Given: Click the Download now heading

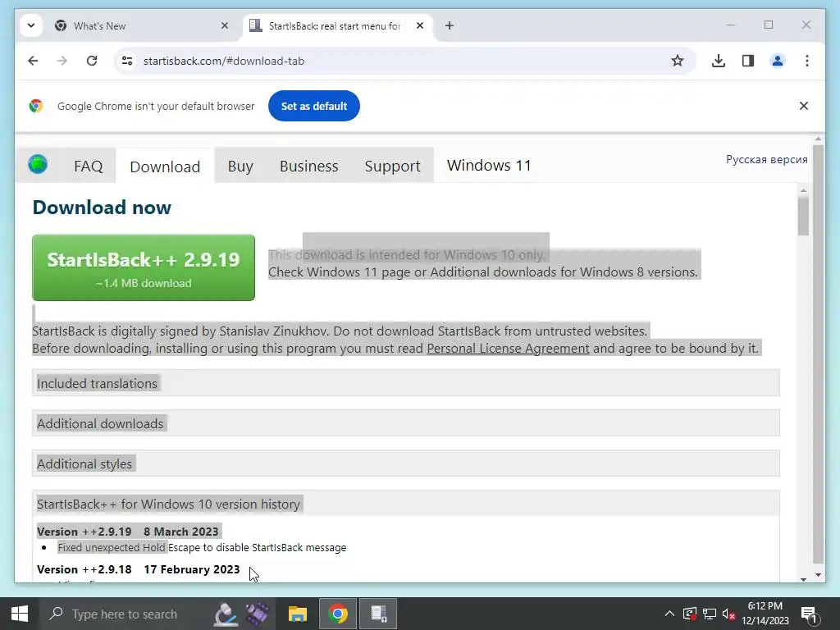Looking at the screenshot, I should click(102, 208).
